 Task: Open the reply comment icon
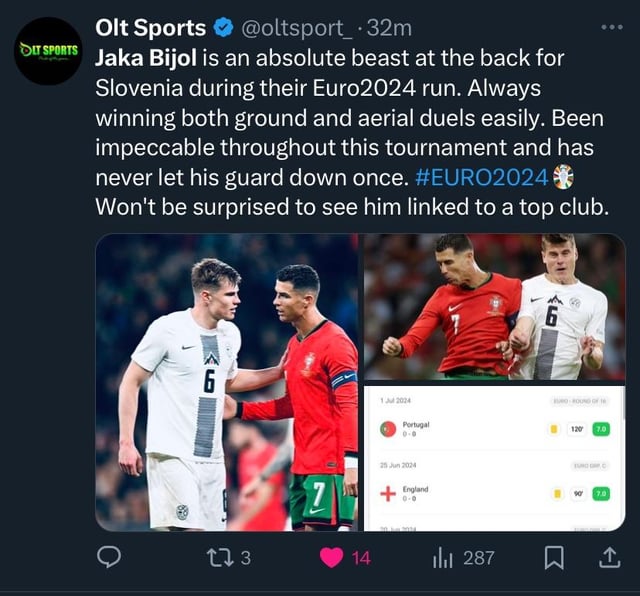click(x=109, y=557)
